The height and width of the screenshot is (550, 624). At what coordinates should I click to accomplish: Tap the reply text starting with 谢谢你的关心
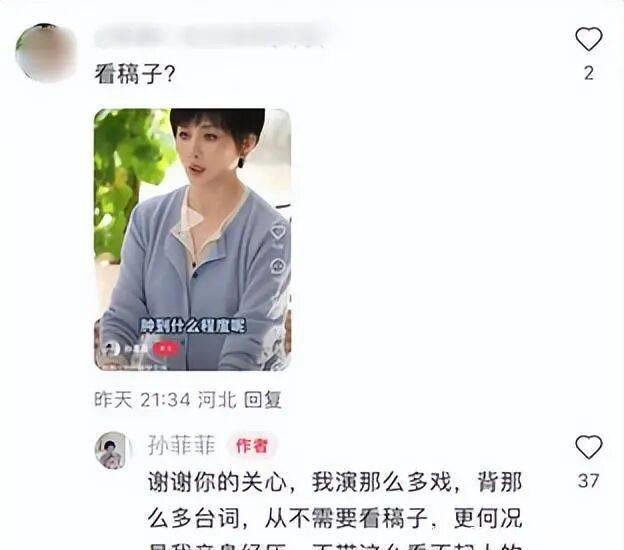point(335,510)
